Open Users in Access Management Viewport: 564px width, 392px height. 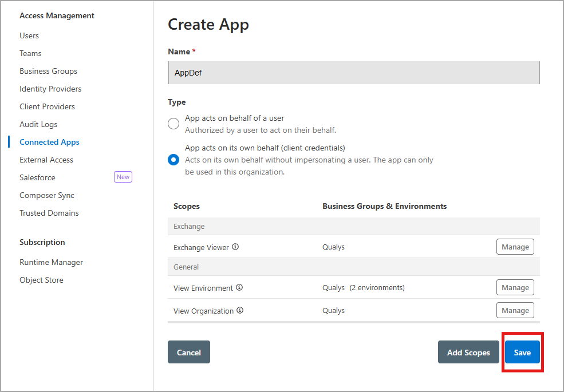pyautogui.click(x=29, y=35)
